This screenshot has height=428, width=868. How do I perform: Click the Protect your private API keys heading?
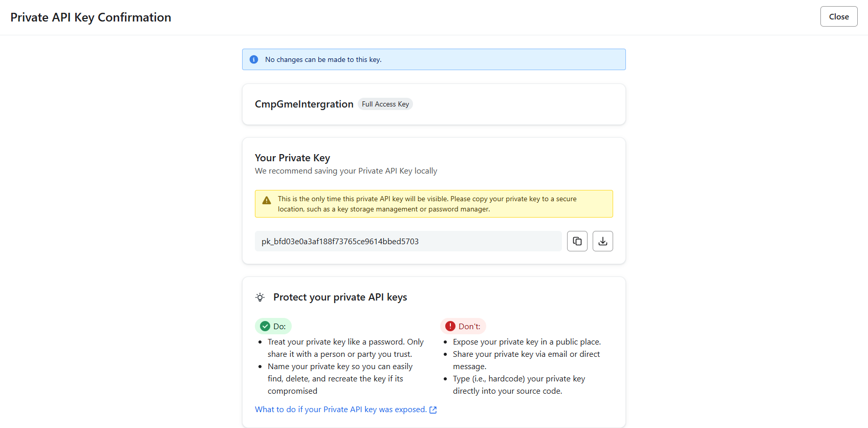pyautogui.click(x=340, y=297)
